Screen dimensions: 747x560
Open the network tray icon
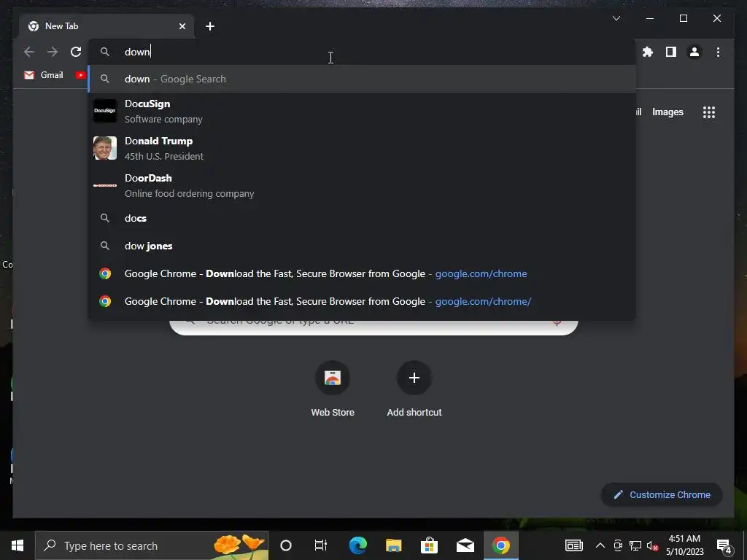pyautogui.click(x=635, y=545)
